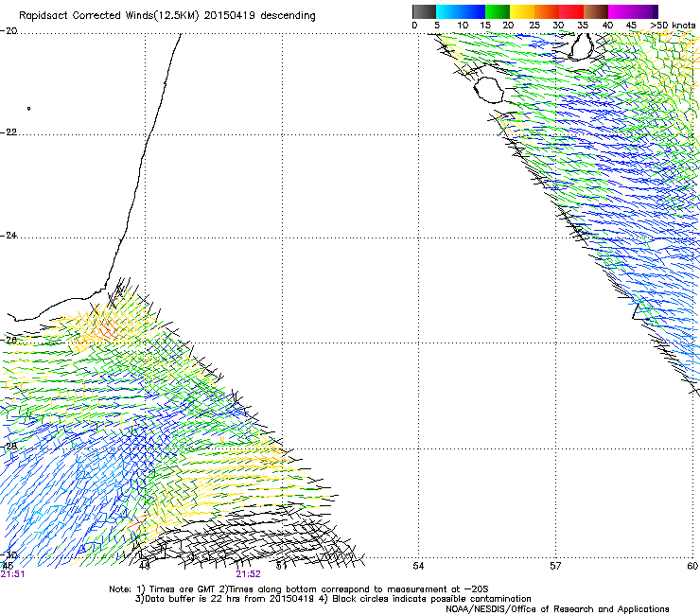Image resolution: width=700 pixels, height=615 pixels.
Task: Click the -24 latitude axis label
Action: coord(9,236)
